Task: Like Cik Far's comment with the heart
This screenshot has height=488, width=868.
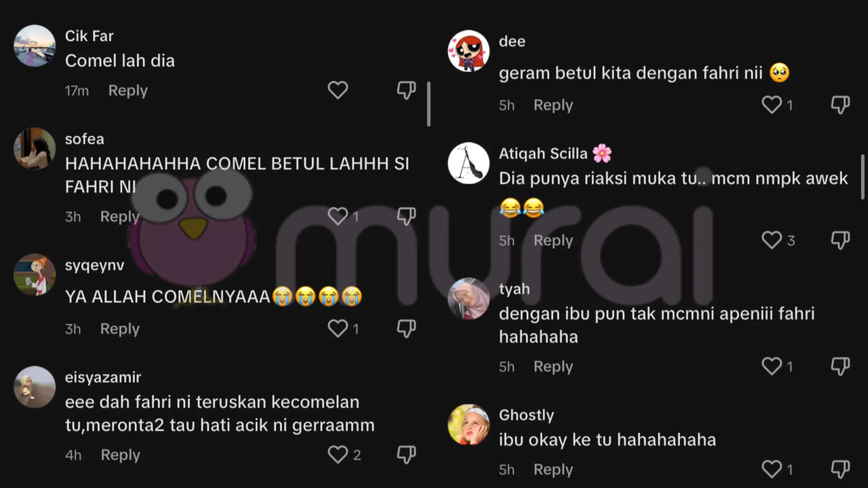Action: pos(338,90)
